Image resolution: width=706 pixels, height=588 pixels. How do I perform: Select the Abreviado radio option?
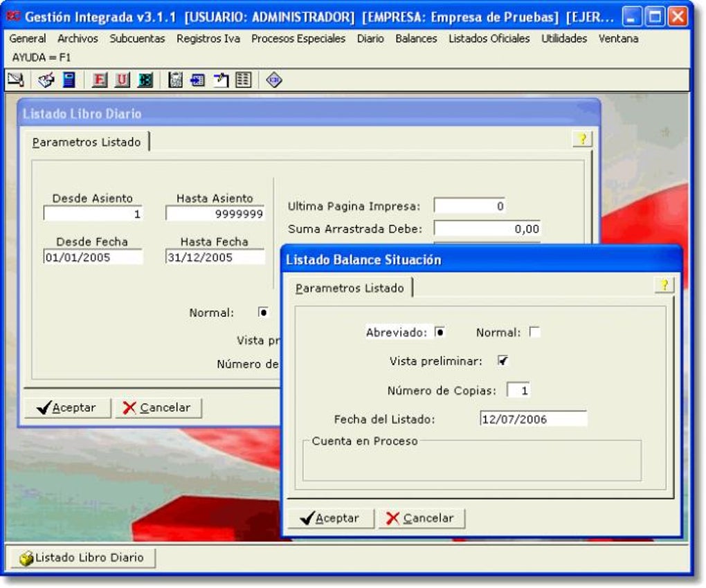pos(440,333)
